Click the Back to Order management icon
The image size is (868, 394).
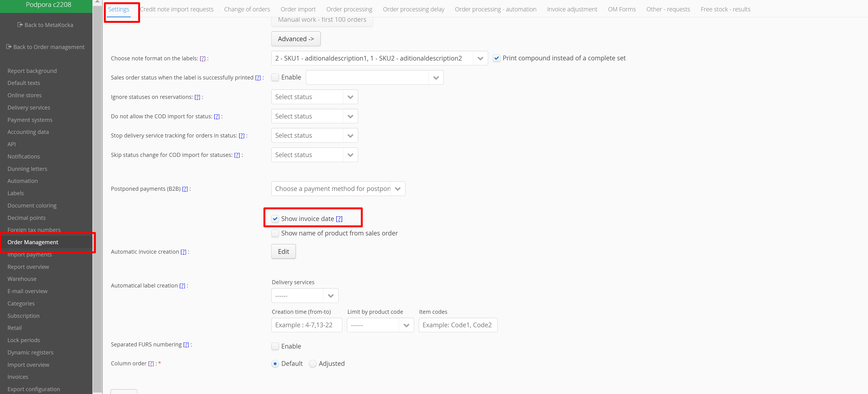pyautogui.click(x=9, y=47)
